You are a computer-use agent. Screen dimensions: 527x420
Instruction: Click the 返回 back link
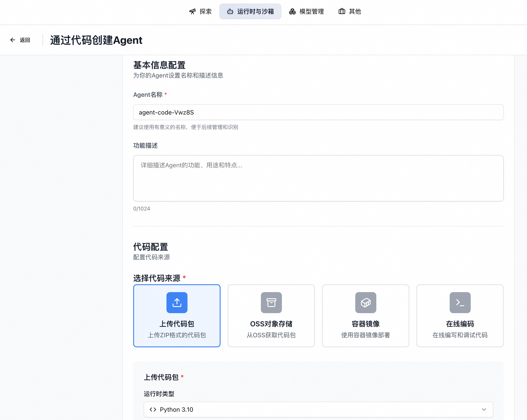(x=25, y=40)
